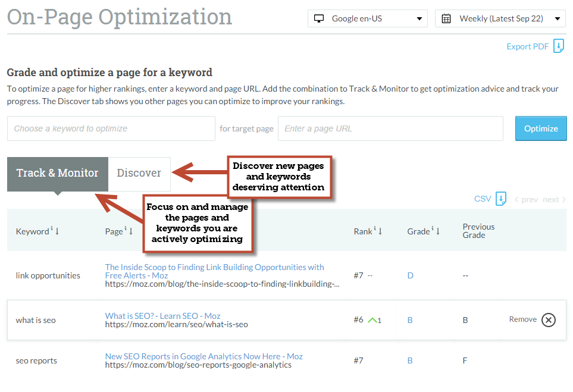This screenshot has width=573, height=392.
Task: Focus the Enter a page URL field
Action: tap(390, 128)
